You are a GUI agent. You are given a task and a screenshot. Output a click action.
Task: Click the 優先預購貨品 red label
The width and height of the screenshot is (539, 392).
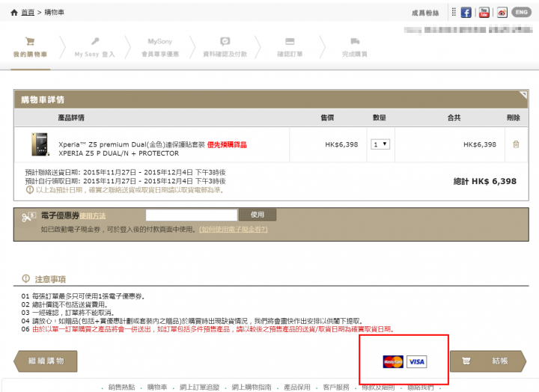[x=227, y=144]
